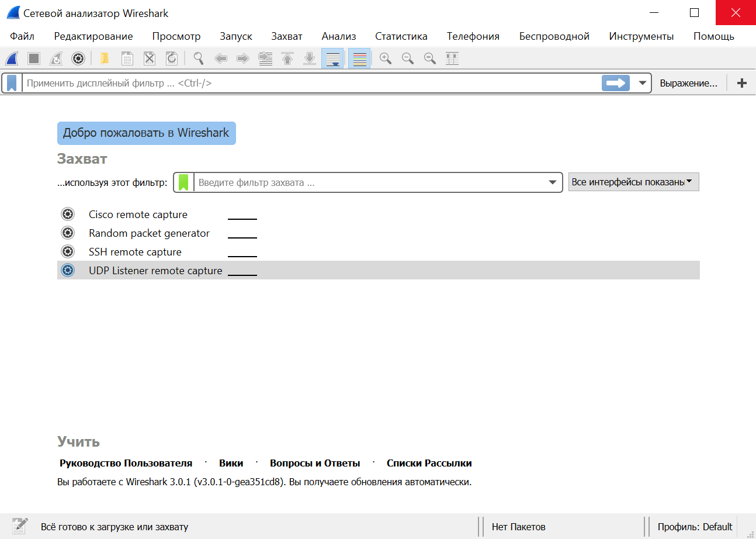Open the Помощь menu
The height and width of the screenshot is (539, 756).
[x=714, y=36]
